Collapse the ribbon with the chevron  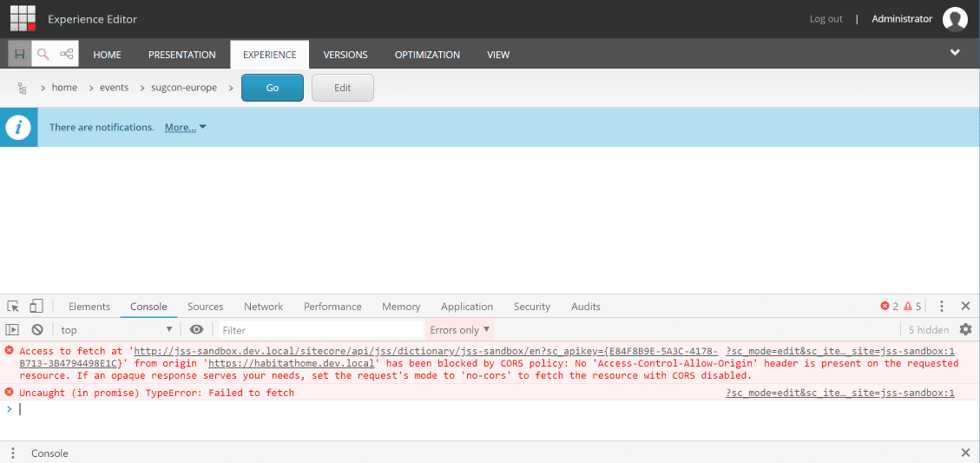[x=955, y=53]
